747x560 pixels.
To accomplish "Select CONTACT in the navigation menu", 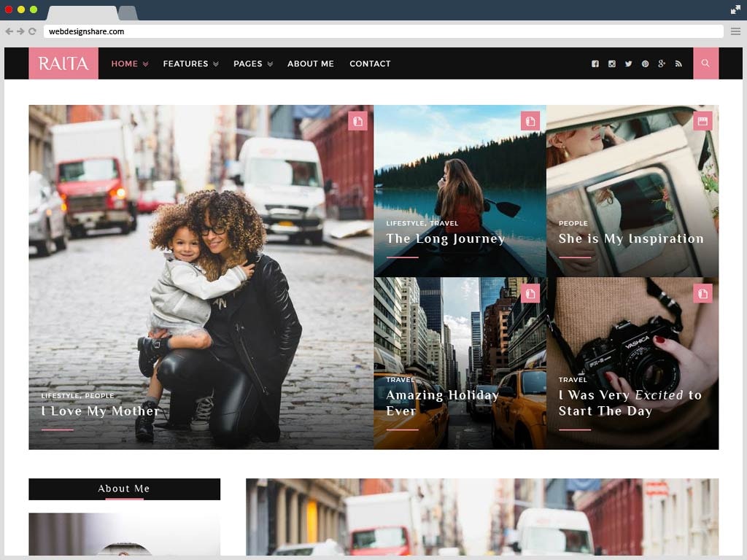I will point(370,64).
